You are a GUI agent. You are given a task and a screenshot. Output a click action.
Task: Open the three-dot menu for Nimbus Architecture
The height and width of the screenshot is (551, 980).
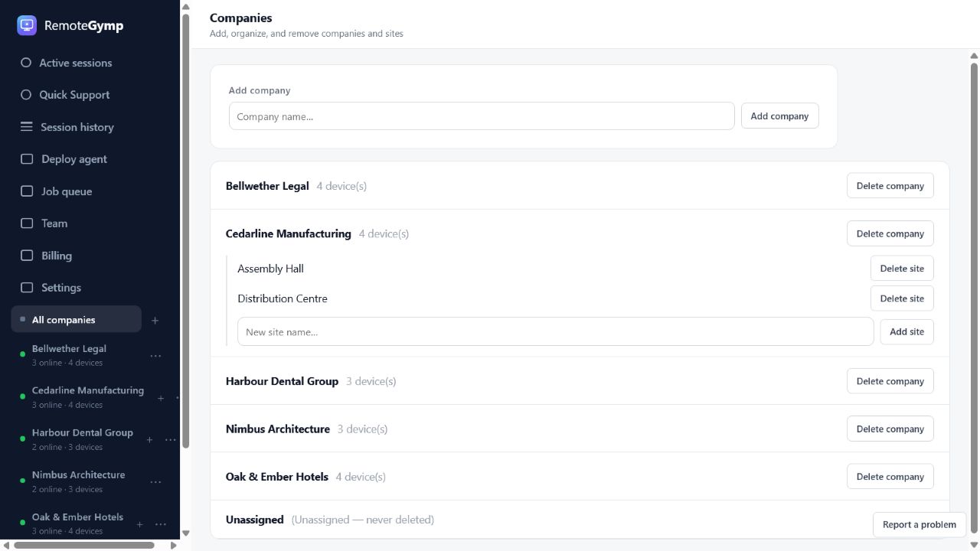tap(155, 482)
